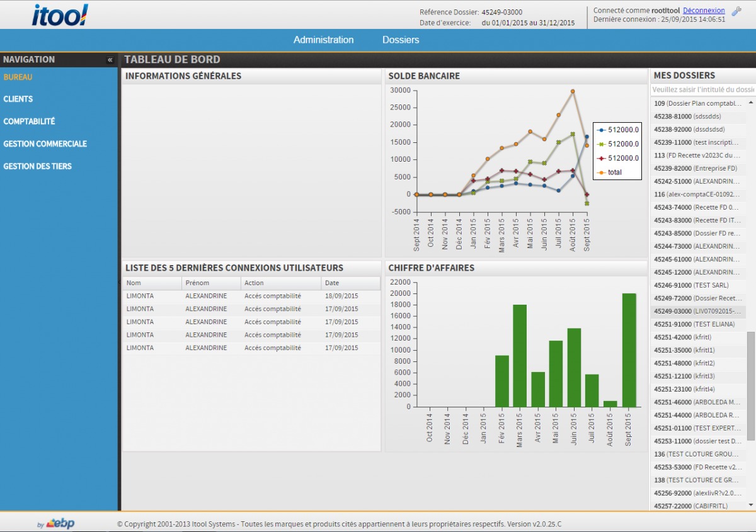Click the orange total legend marker
756x532 pixels.
[x=601, y=173]
